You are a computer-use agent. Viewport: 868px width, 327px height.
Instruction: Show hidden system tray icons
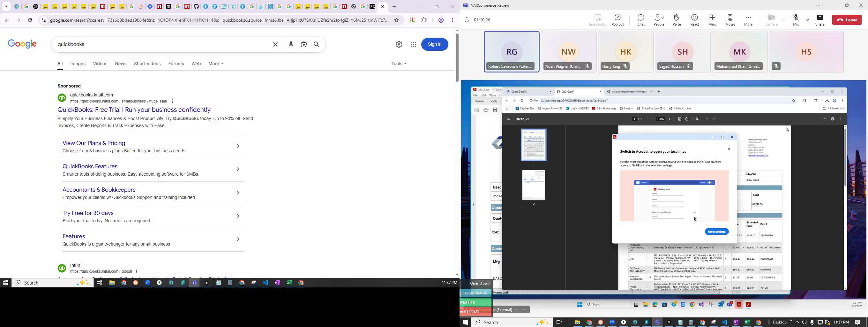point(797,322)
